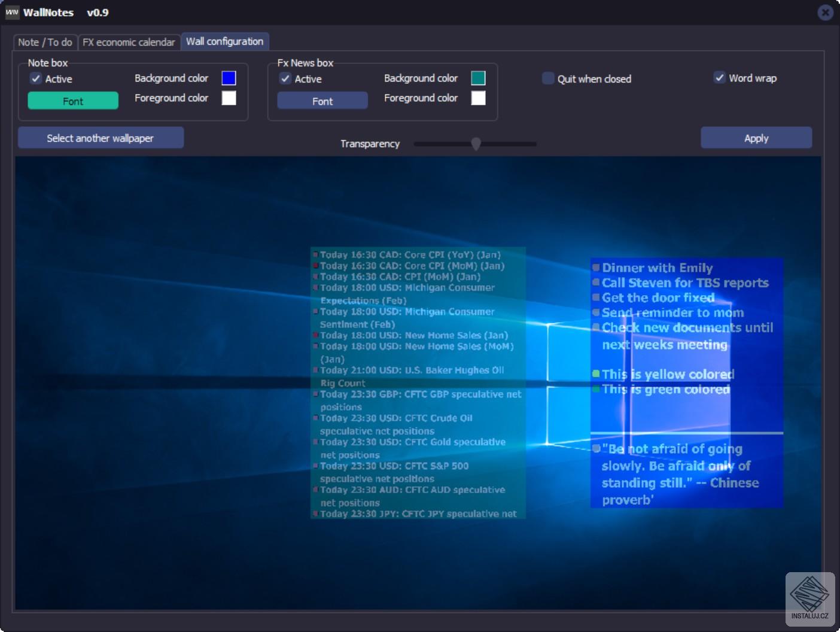Click 'CFTC Crude Oil speculative' news entry
840x632 pixels.
coord(395,424)
